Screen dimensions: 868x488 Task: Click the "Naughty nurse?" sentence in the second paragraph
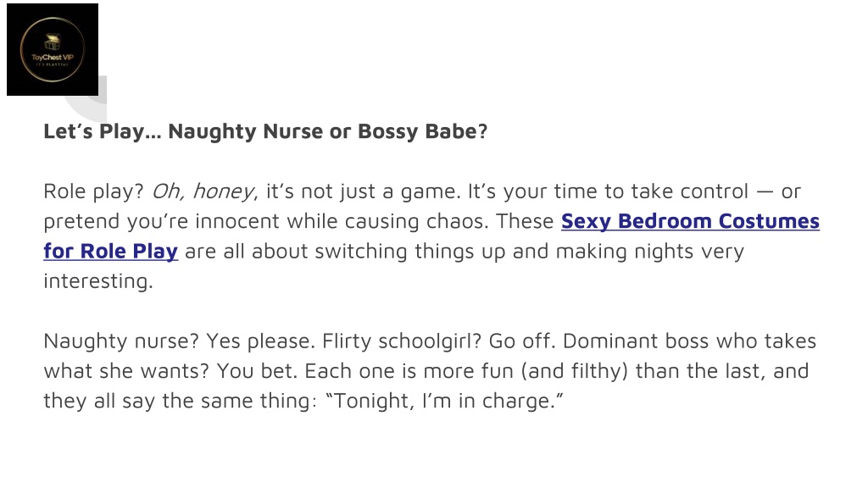(120, 341)
